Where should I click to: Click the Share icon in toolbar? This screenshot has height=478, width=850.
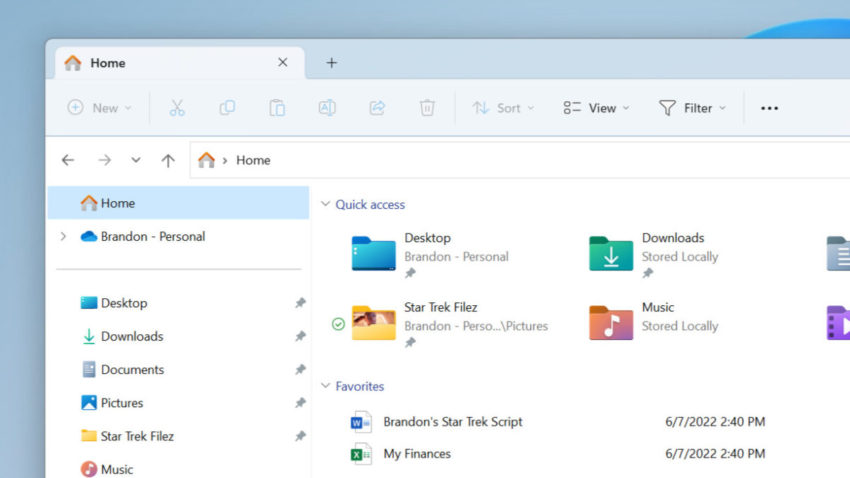(x=377, y=108)
